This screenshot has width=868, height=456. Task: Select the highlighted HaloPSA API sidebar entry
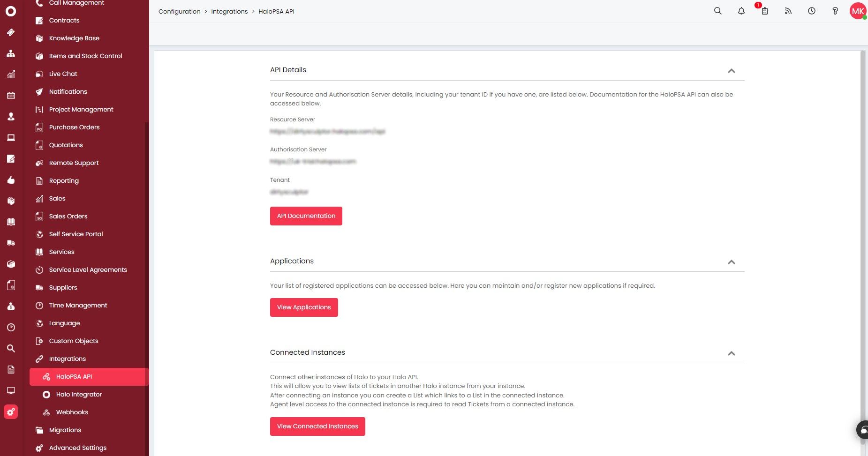point(74,376)
